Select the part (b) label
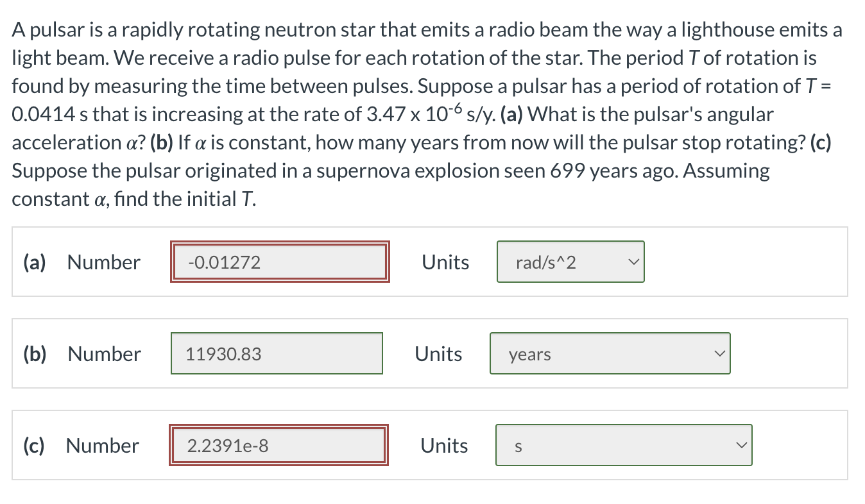 (x=33, y=353)
